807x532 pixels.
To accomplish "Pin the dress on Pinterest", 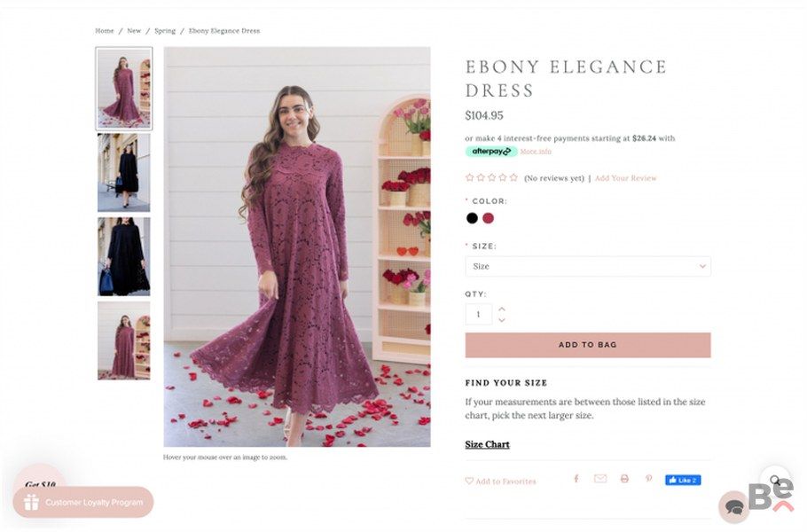I will click(x=648, y=479).
